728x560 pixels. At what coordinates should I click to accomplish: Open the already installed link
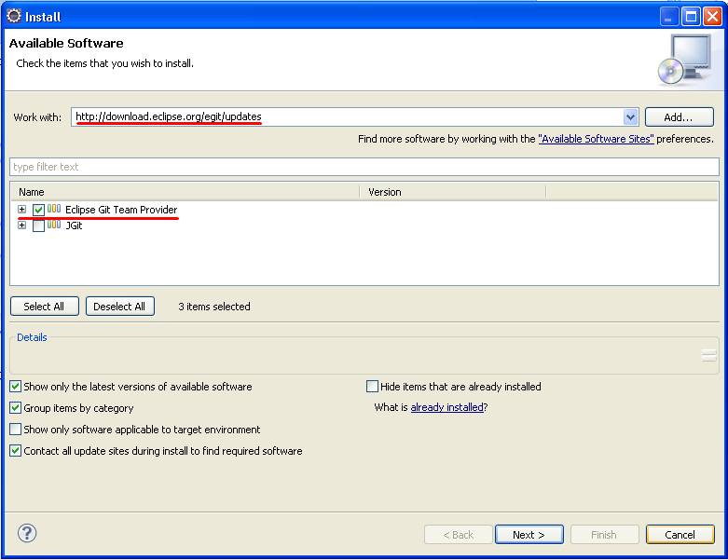click(447, 407)
